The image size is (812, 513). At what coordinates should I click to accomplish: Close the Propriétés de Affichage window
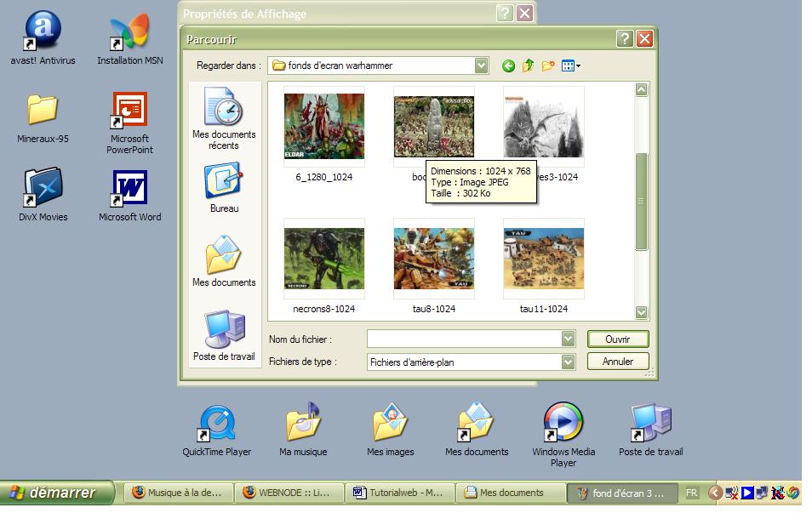[524, 13]
